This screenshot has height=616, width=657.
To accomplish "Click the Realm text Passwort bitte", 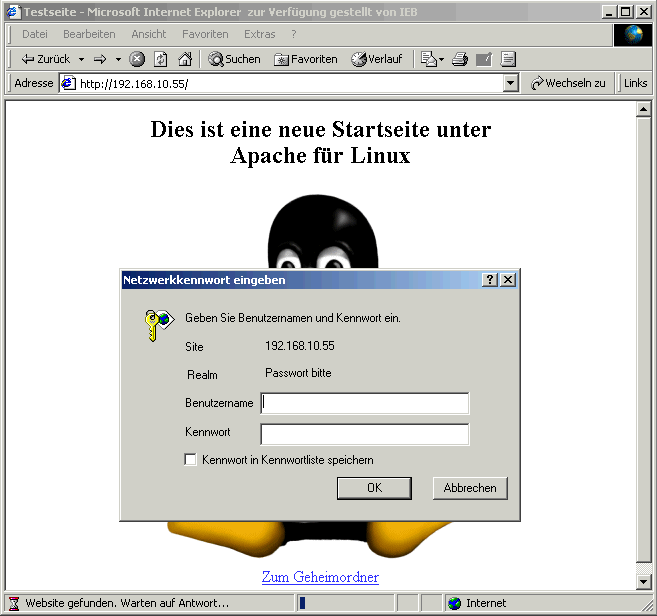I will click(x=298, y=373).
